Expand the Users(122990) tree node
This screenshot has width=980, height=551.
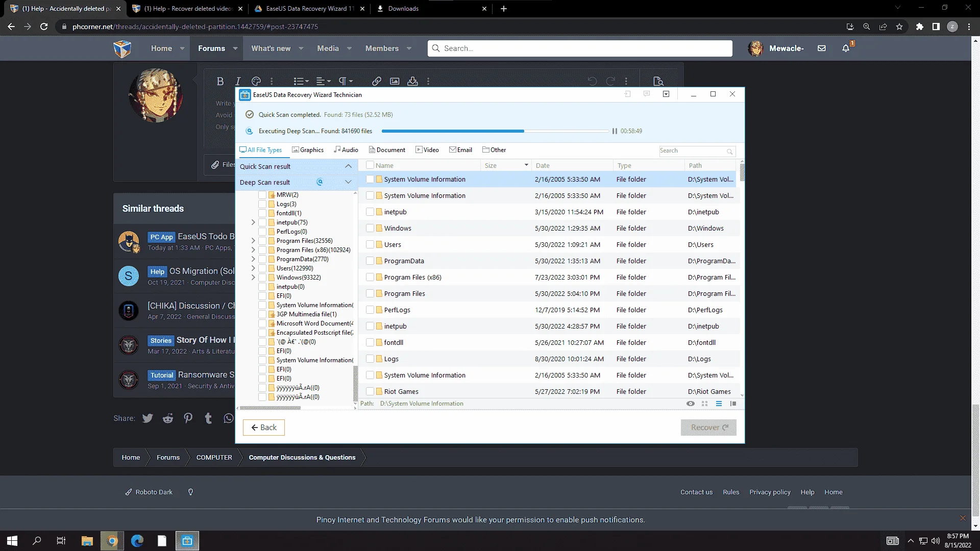(253, 268)
